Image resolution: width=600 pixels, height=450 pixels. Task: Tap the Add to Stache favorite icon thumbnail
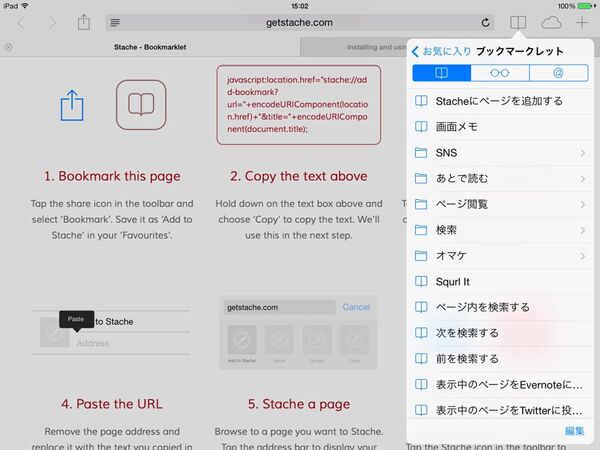click(x=242, y=340)
